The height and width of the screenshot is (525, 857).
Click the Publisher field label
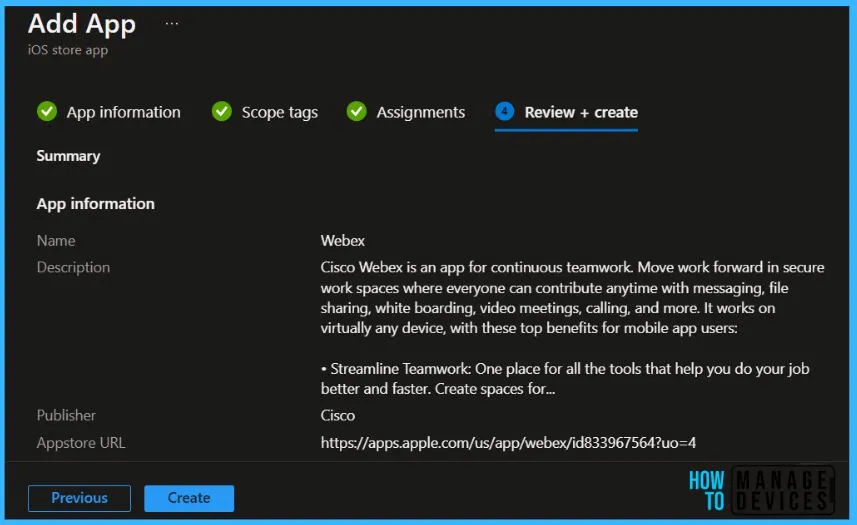[x=66, y=415]
